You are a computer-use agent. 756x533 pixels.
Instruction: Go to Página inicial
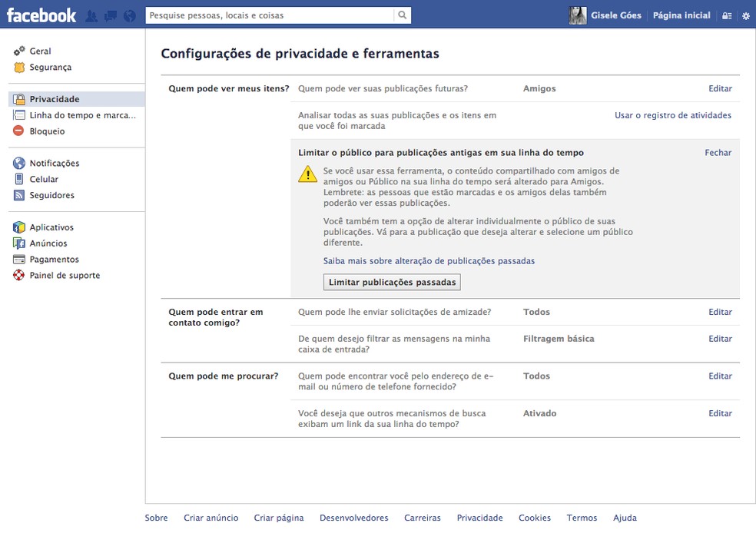point(681,15)
